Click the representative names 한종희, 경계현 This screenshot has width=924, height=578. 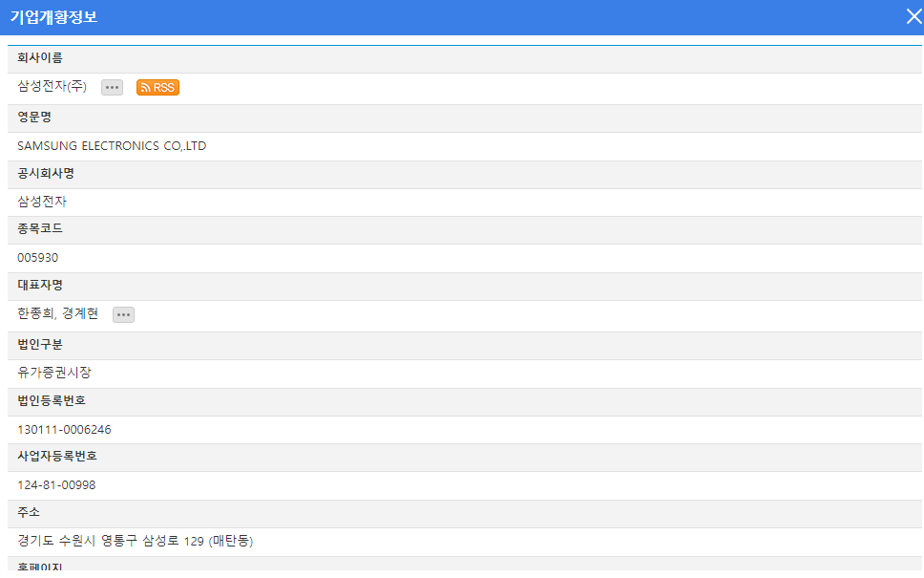coord(57,313)
